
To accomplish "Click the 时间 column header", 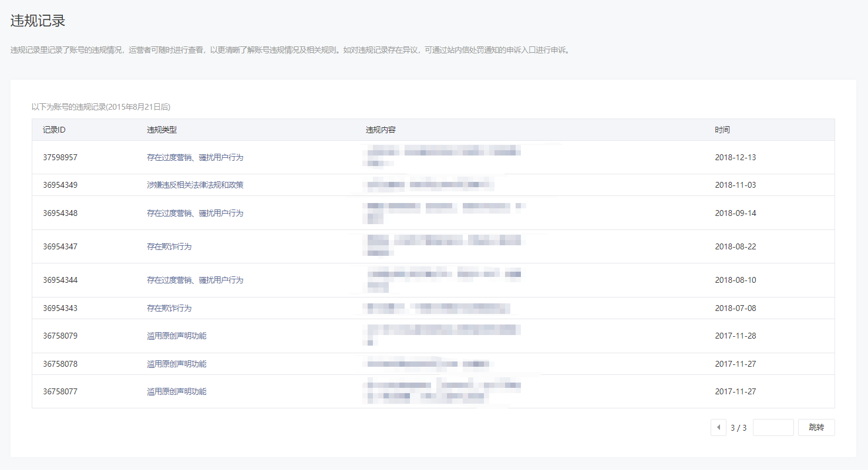I will (x=722, y=130).
